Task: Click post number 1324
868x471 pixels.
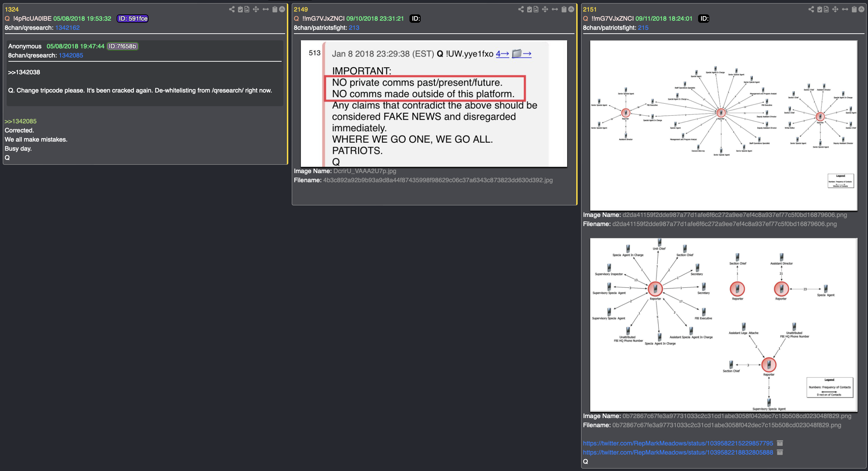Action: (12, 9)
